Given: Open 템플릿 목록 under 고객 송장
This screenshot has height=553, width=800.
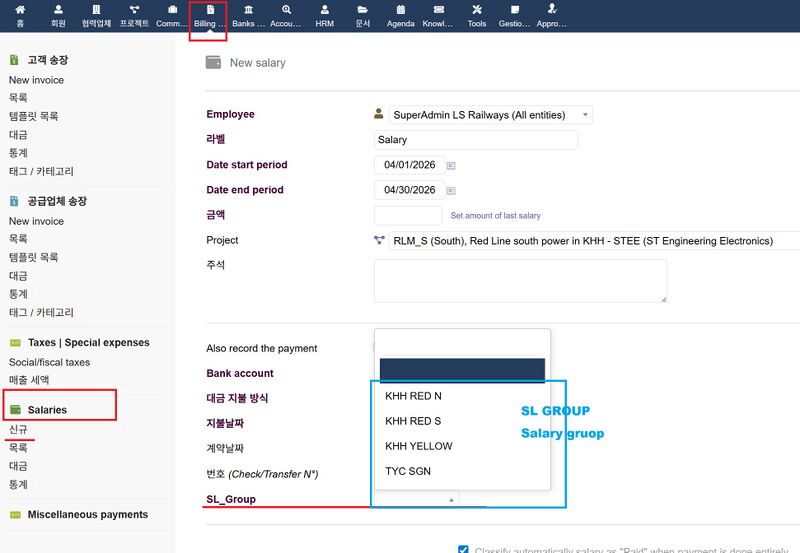Looking at the screenshot, I should coord(34,116).
